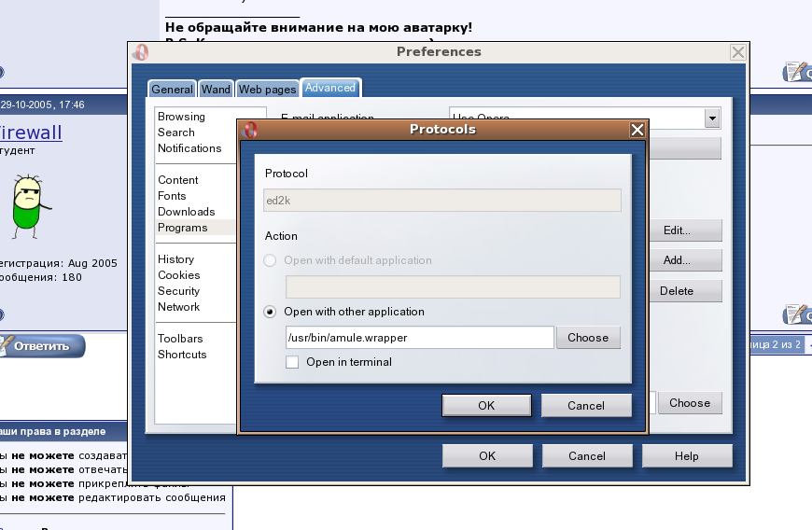
Task: Click the application path field containing amule.wrapper
Action: coord(419,338)
